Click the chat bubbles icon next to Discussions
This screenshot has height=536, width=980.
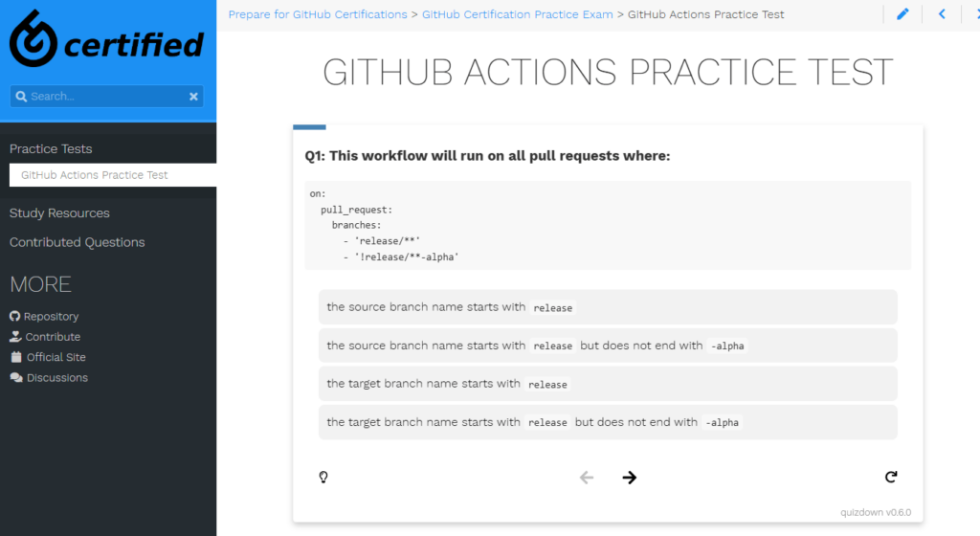[16, 377]
